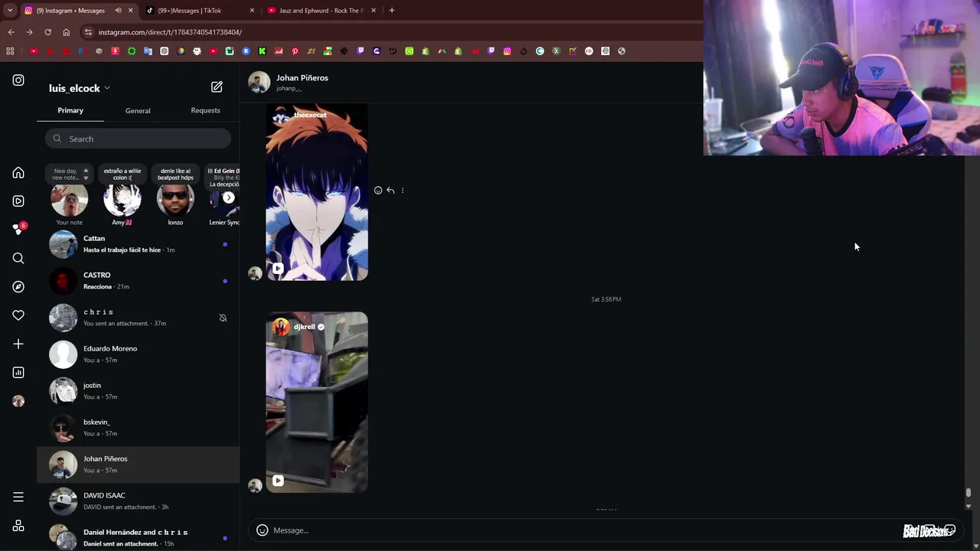Screen dimensions: 980x551
Task: Open the Also from Meta apps icon
Action: (x=18, y=527)
